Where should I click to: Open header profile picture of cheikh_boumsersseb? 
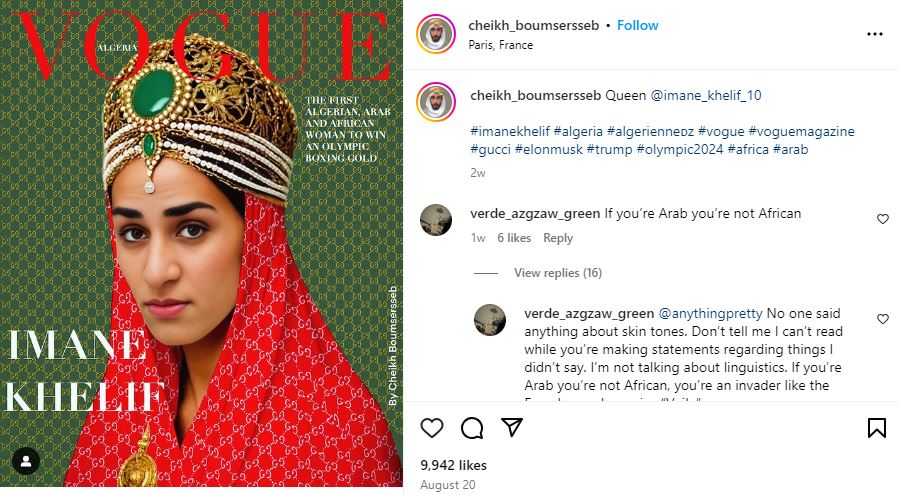[x=437, y=34]
